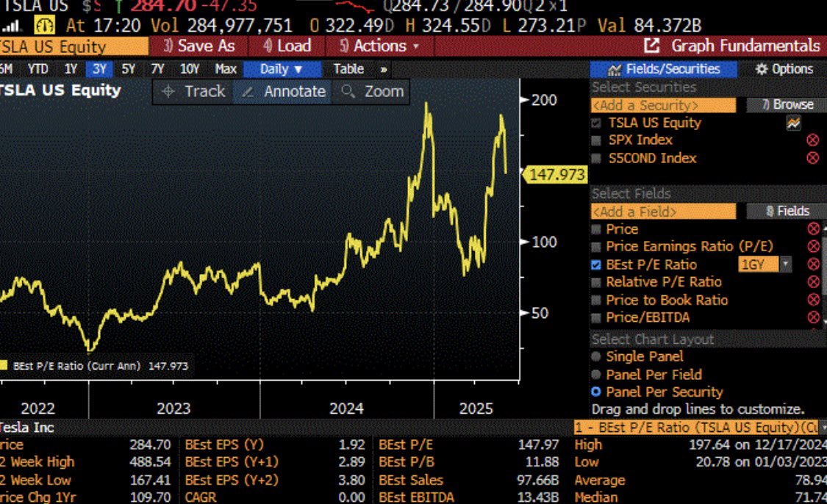This screenshot has height=504, width=827.
Task: Select Panel Per Security layout
Action: (x=596, y=392)
